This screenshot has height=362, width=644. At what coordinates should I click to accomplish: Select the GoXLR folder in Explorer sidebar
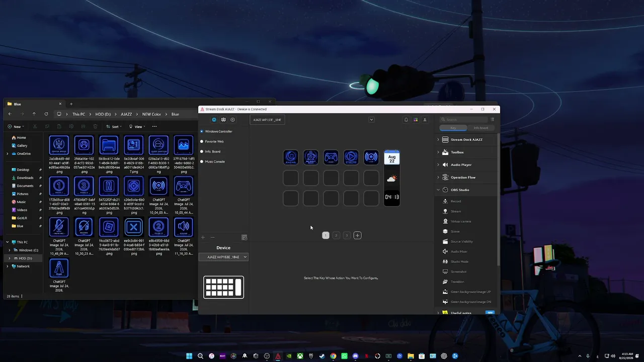[22, 218]
